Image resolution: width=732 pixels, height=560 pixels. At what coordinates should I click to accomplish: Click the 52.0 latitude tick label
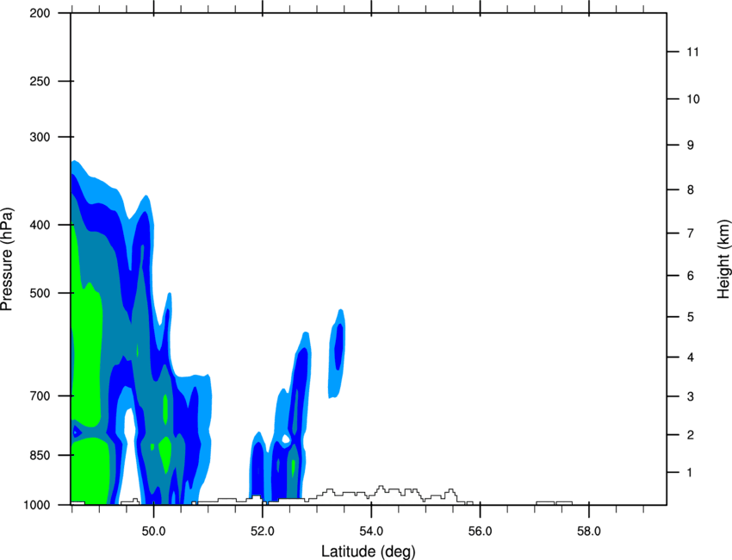(263, 531)
